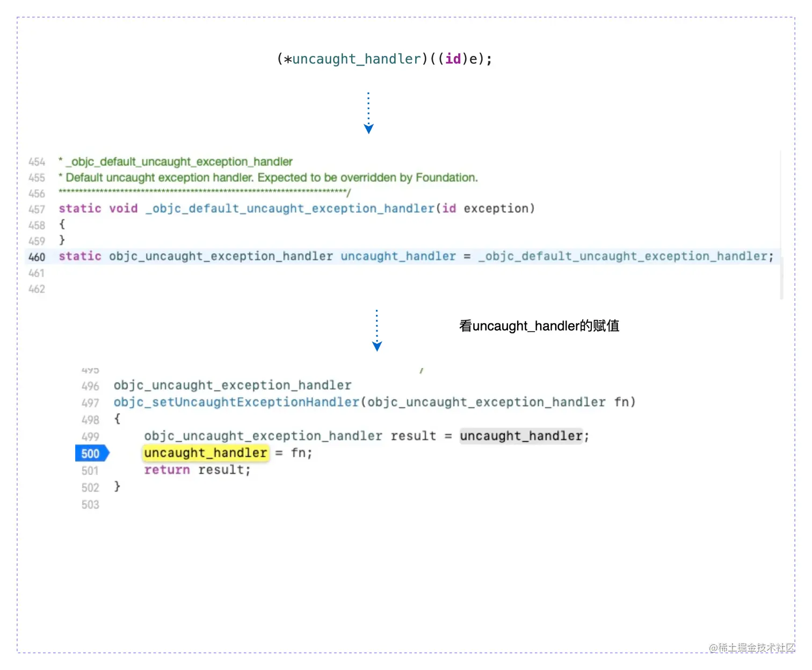Image resolution: width=812 pixels, height=670 pixels.
Task: Click comment '_objc_default_uncaught_exception_handler' on line 454
Action: tap(179, 162)
